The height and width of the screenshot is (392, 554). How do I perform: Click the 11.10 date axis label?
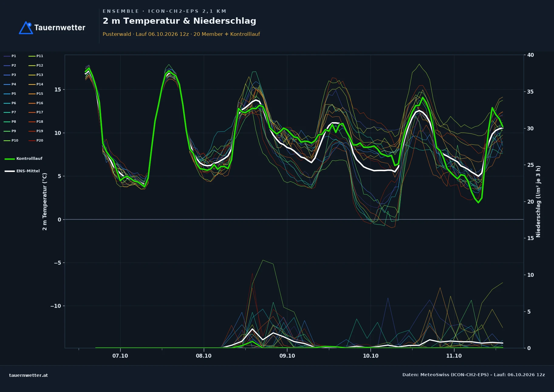[x=454, y=356]
